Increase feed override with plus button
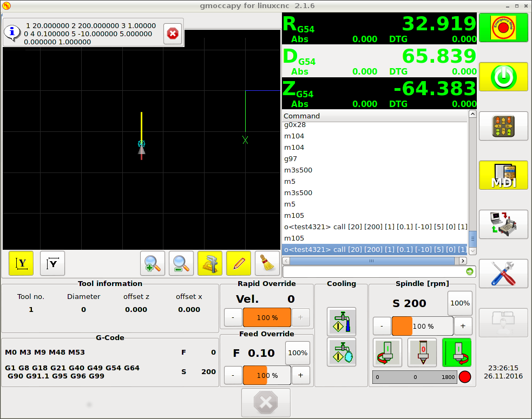This screenshot has height=419, width=532. 300,375
